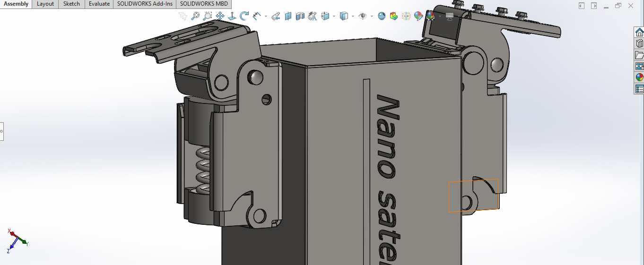Image resolution: width=644 pixels, height=265 pixels.
Task: Click the green Y axis of triad
Action: (23, 241)
